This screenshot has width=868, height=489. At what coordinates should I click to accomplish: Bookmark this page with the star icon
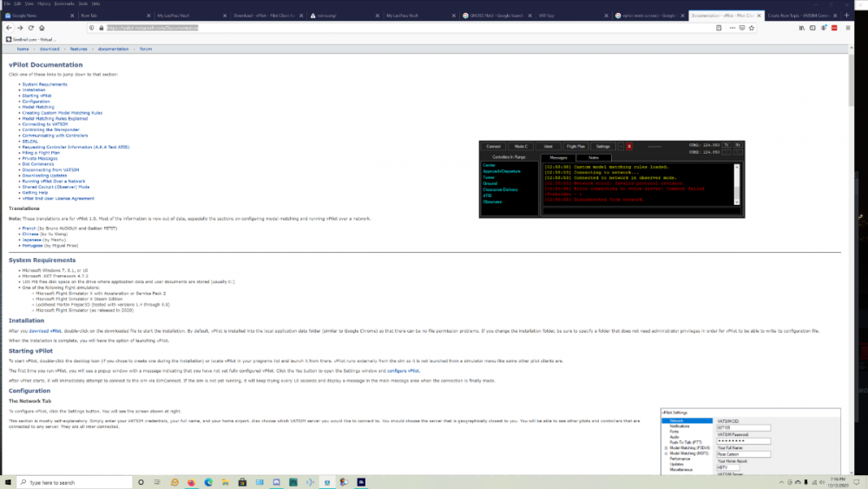pyautogui.click(x=752, y=28)
